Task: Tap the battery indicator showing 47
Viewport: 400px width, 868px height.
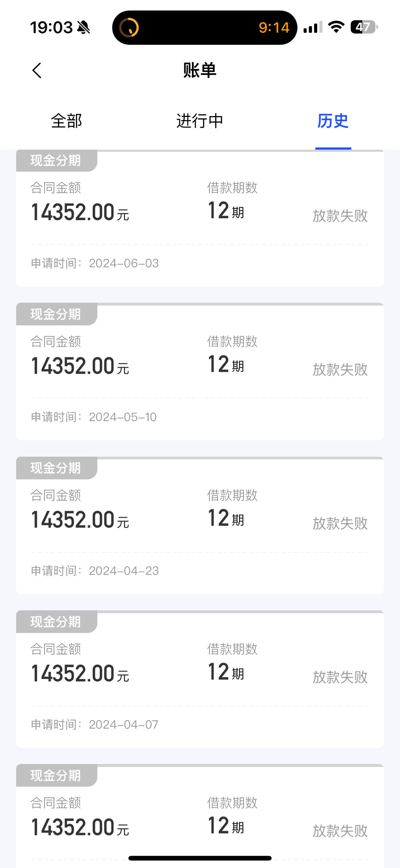Action: click(x=364, y=27)
